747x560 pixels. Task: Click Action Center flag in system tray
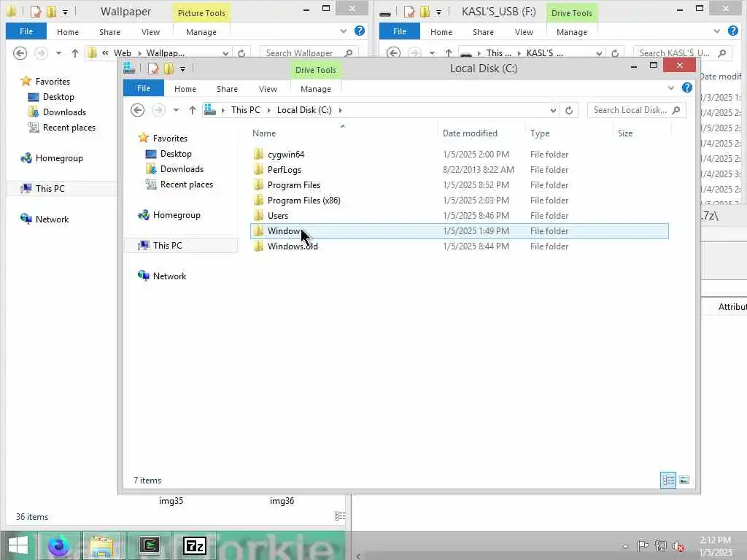[x=643, y=546]
